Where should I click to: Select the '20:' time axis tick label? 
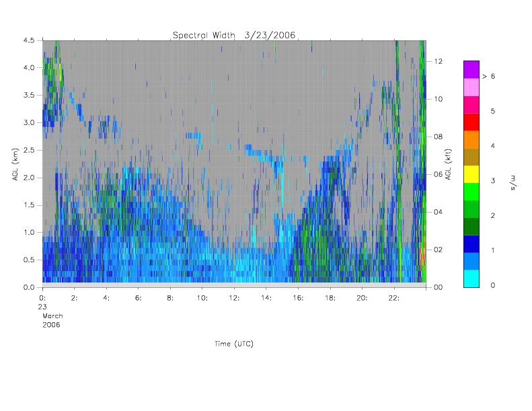click(362, 298)
